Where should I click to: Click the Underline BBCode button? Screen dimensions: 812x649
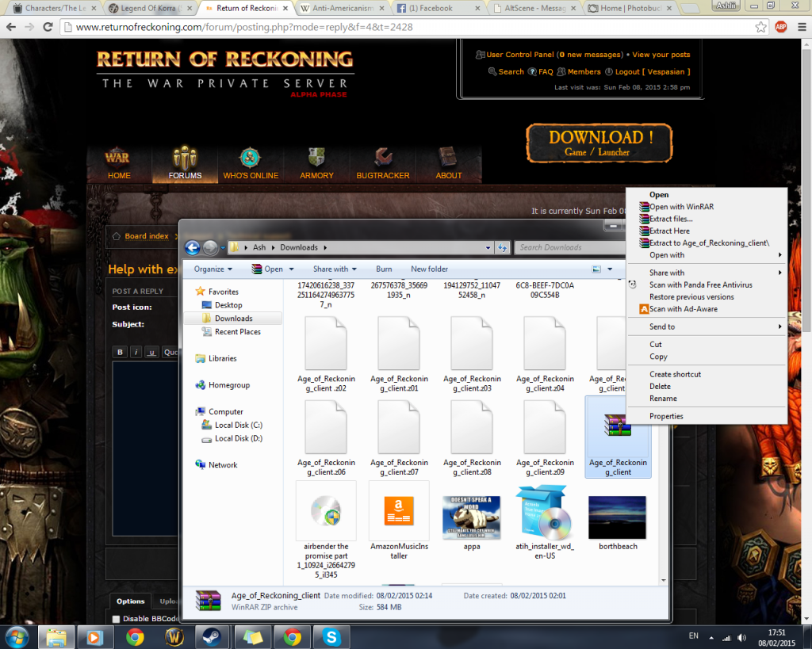pyautogui.click(x=151, y=352)
